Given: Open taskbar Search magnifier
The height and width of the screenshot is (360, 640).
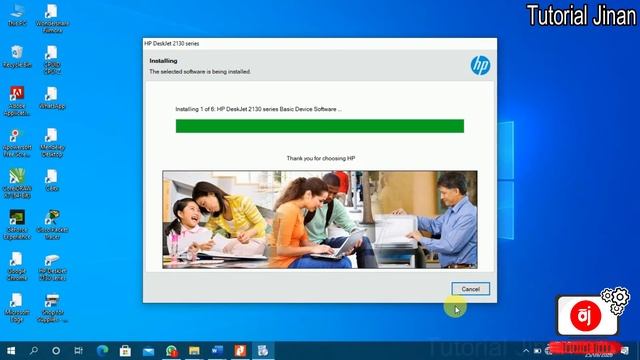Looking at the screenshot, I should pyautogui.click(x=34, y=351).
